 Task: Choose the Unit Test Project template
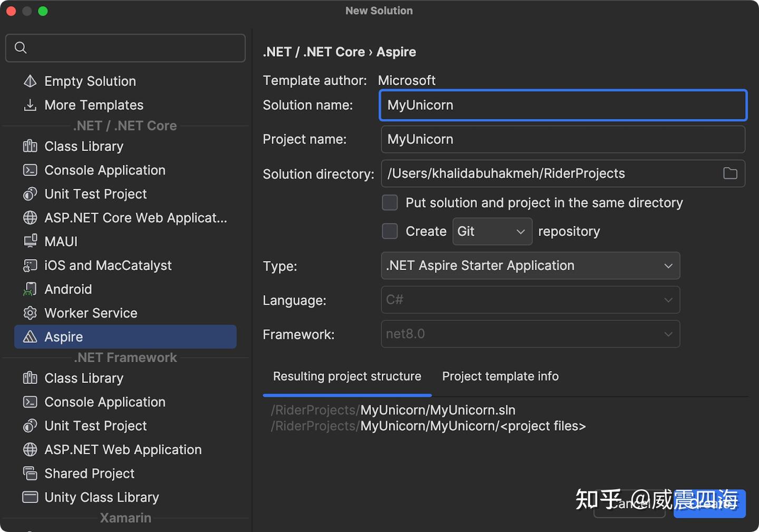point(95,194)
